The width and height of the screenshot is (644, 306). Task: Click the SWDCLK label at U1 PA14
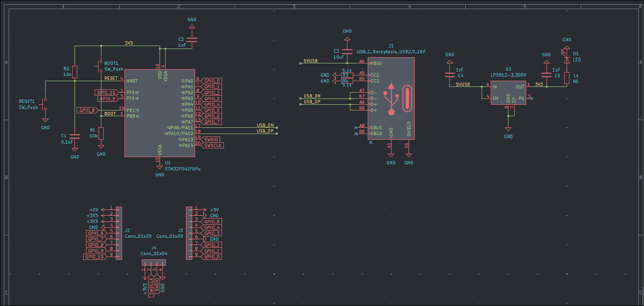pyautogui.click(x=212, y=145)
